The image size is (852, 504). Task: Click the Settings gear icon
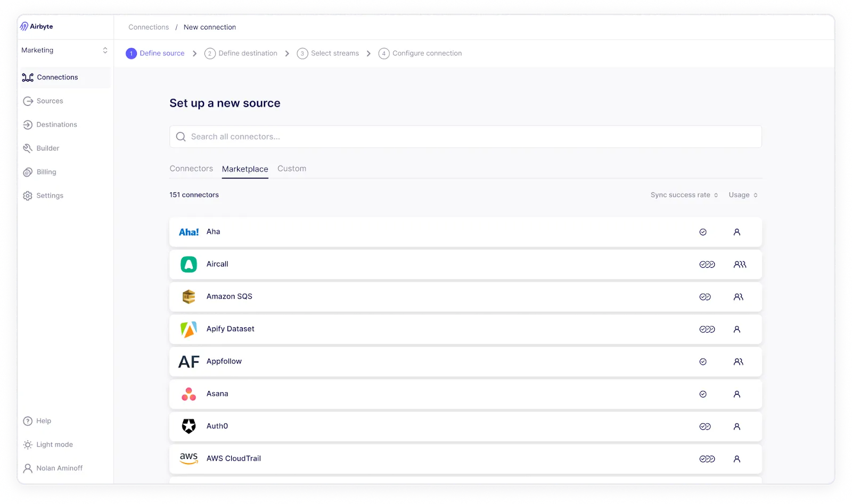tap(28, 196)
